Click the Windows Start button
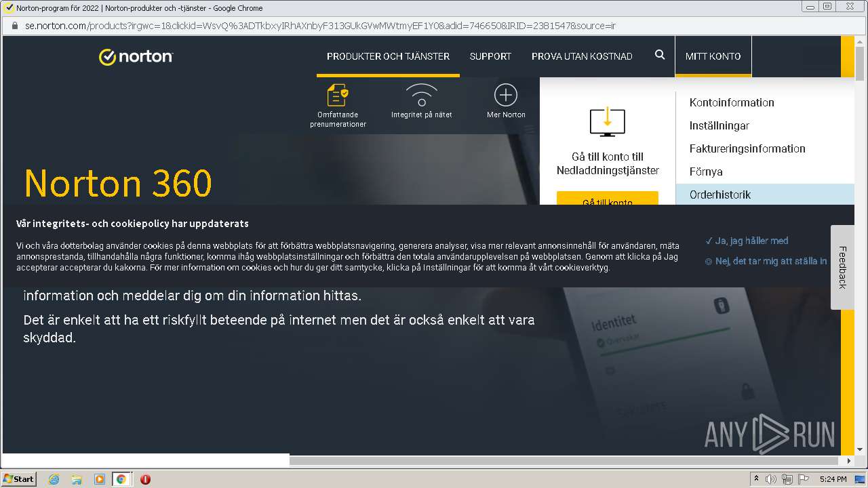 [x=19, y=479]
